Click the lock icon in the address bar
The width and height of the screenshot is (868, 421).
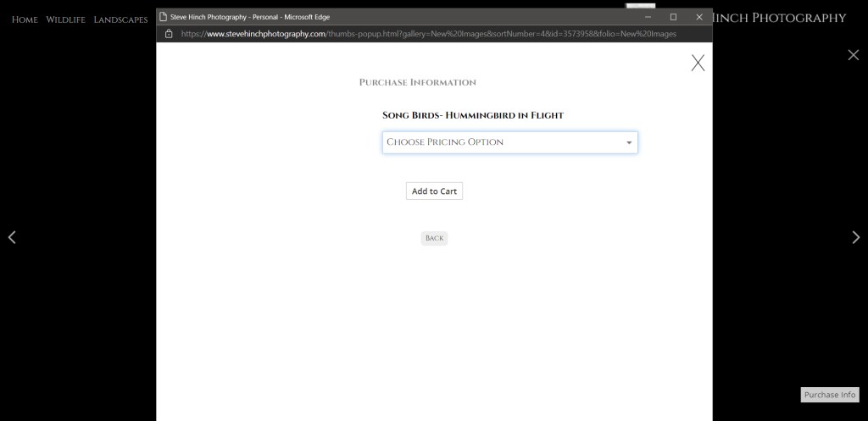(169, 34)
